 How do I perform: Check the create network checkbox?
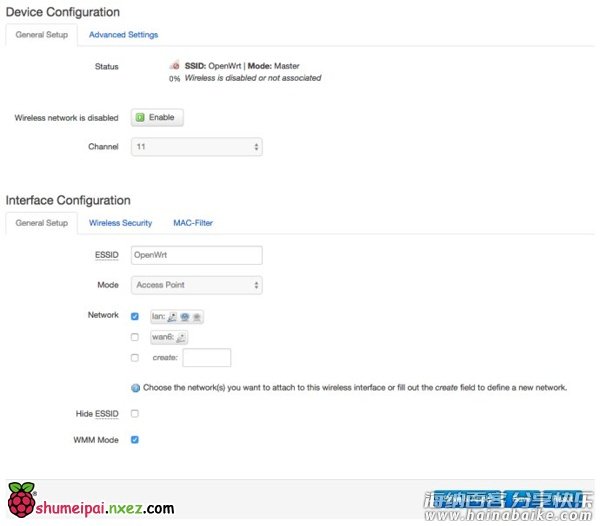(x=135, y=358)
